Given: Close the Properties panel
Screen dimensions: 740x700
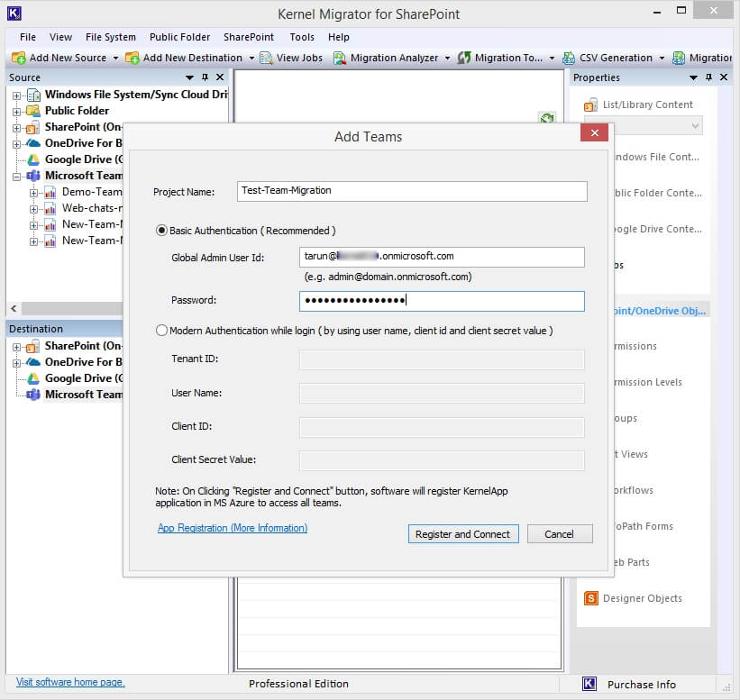Looking at the screenshot, I should pos(724,77).
